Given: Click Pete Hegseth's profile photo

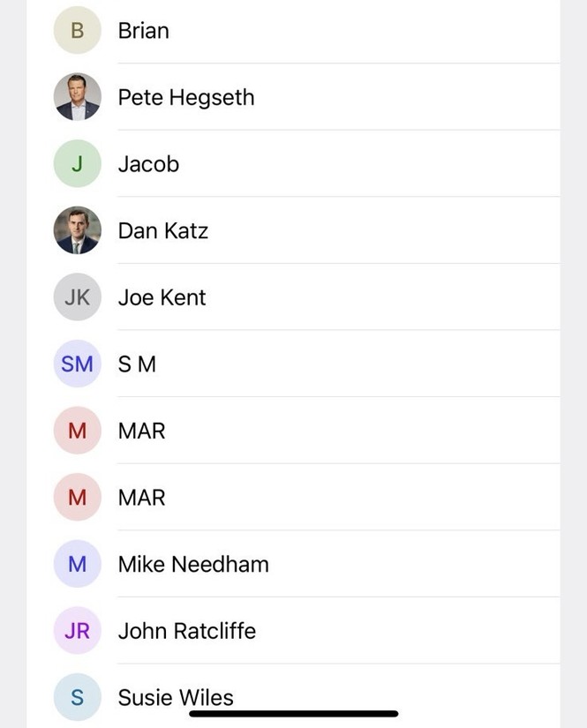Looking at the screenshot, I should pyautogui.click(x=77, y=97).
